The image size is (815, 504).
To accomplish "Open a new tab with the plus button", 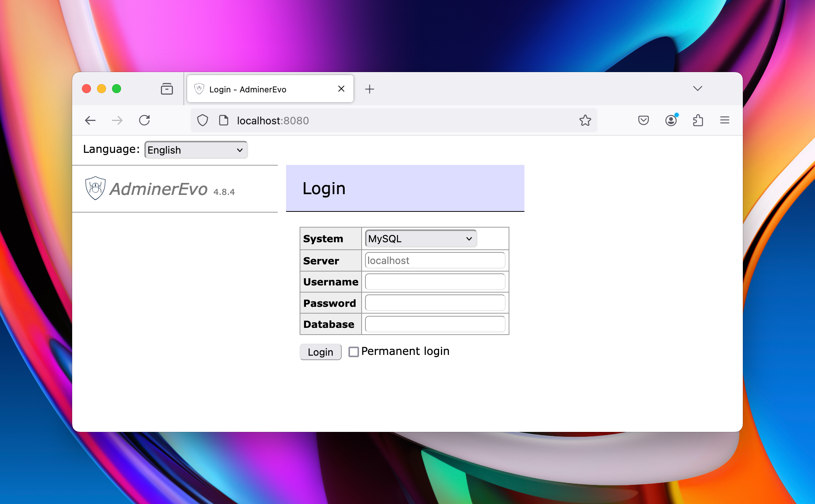I will pos(370,89).
